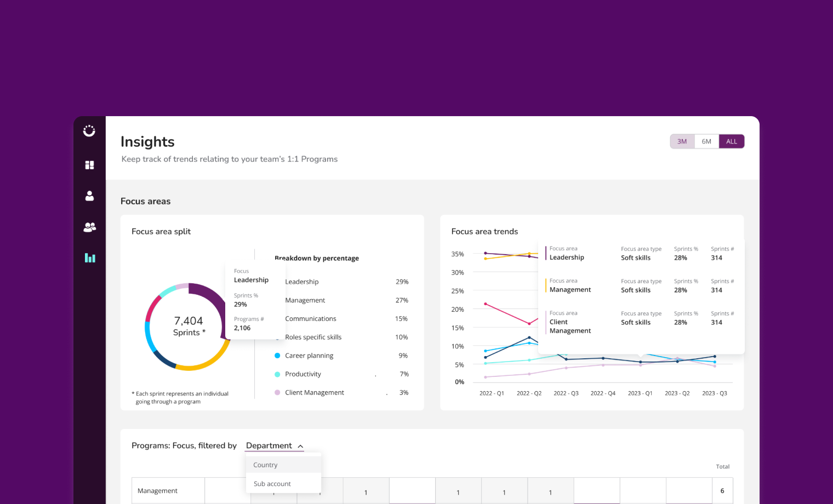Click the 2023 - Q1 axis label

640,393
